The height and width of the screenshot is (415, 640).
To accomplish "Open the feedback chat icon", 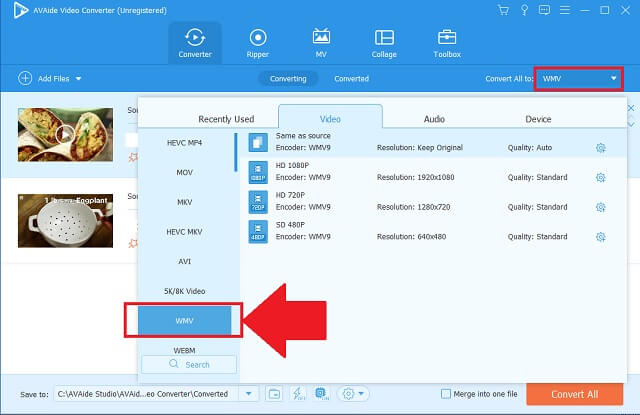I will click(x=544, y=10).
